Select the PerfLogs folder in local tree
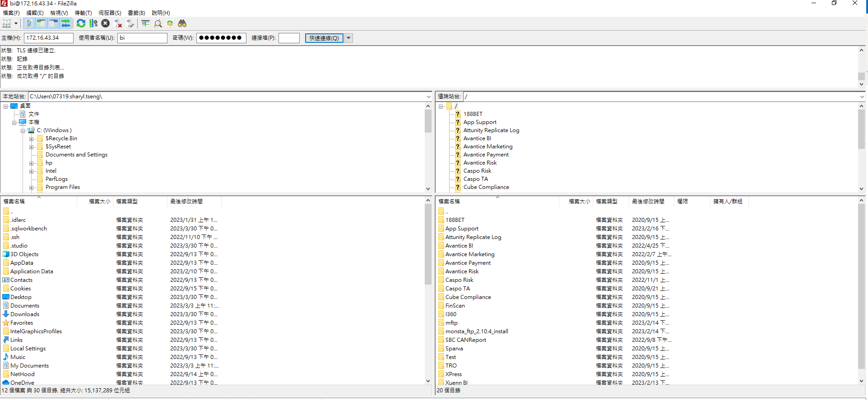Image resolution: width=868 pixels, height=400 pixels. tap(56, 179)
